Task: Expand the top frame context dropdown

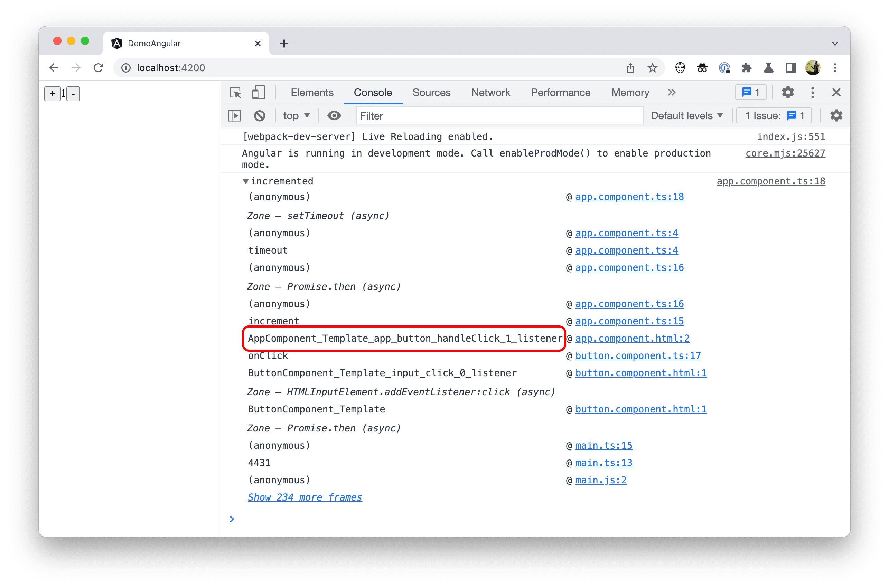Action: pyautogui.click(x=295, y=116)
